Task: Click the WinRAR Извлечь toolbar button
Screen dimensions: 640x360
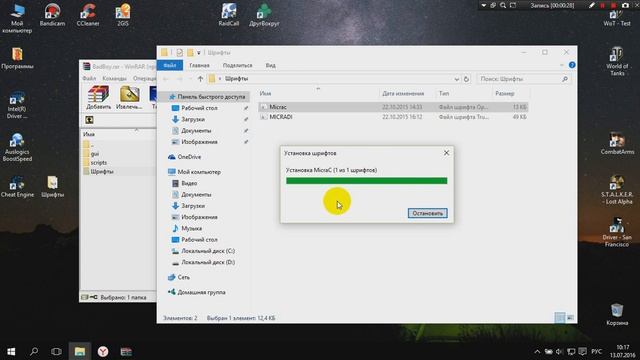Action: [x=129, y=98]
